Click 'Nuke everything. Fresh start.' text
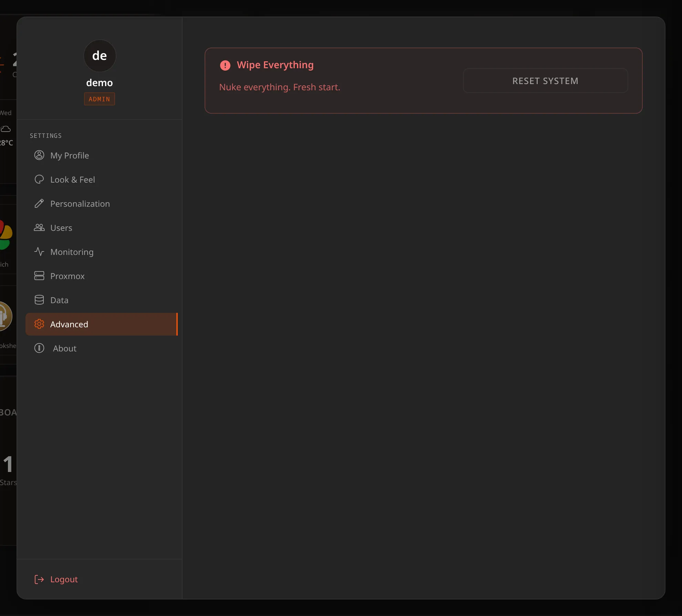The width and height of the screenshot is (682, 616). click(x=280, y=87)
